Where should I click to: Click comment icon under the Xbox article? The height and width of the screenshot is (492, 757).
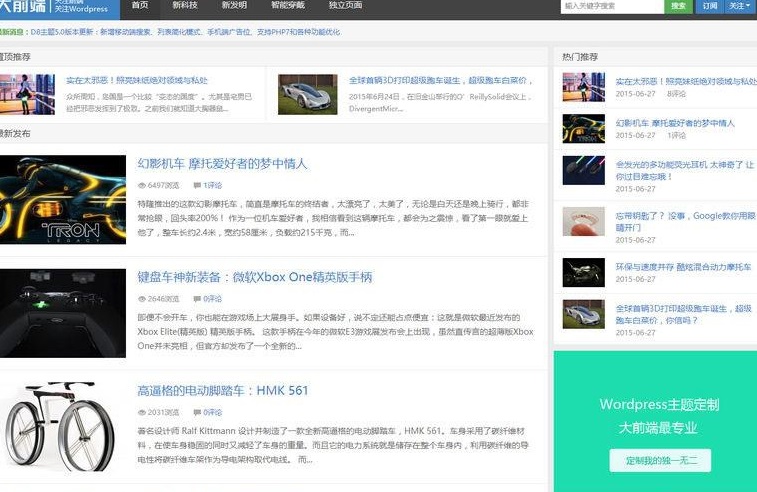click(x=197, y=299)
